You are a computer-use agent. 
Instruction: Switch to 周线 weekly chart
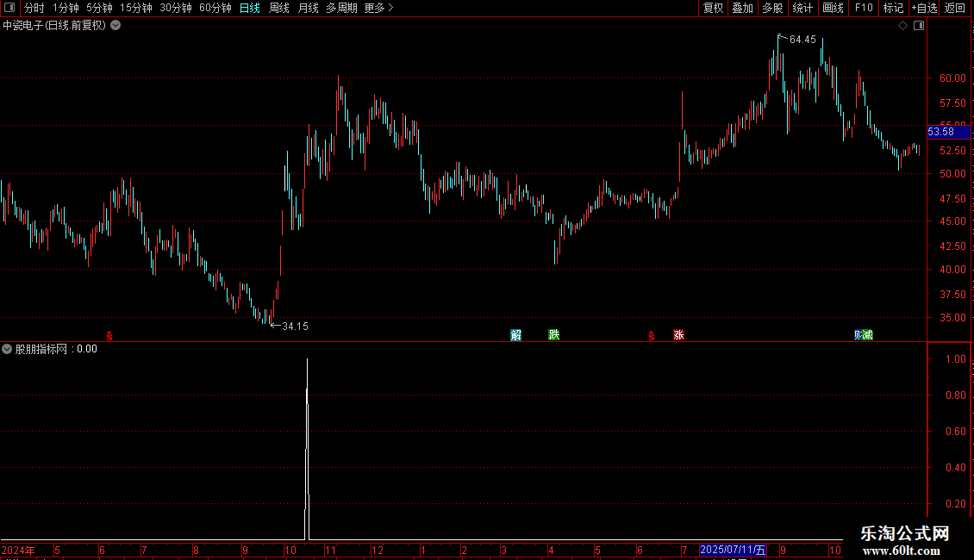(x=279, y=8)
